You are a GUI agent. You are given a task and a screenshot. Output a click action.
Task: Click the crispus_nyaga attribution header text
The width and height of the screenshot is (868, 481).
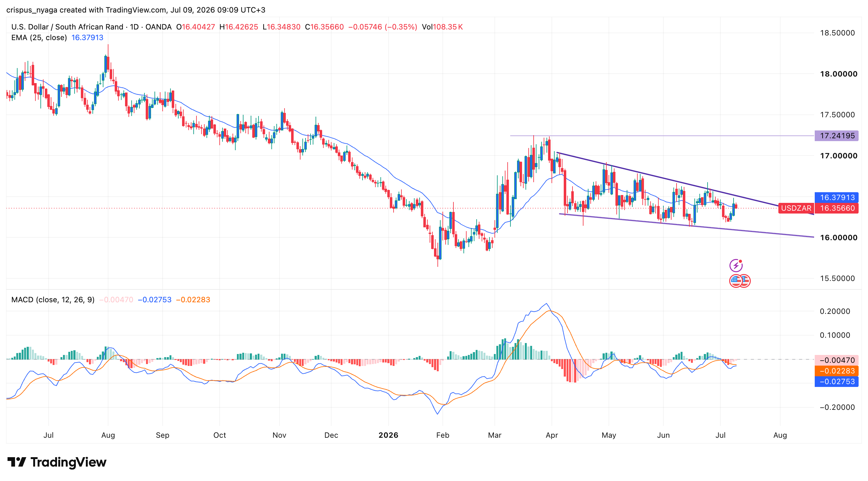click(x=136, y=10)
